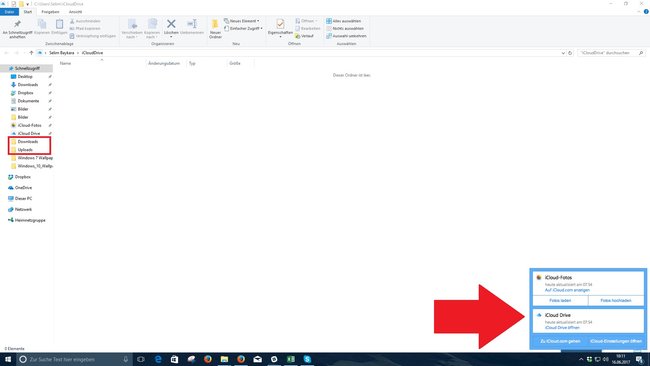650x366 pixels.
Task: Switch to the Freigeben ribbon tab
Action: (x=50, y=12)
